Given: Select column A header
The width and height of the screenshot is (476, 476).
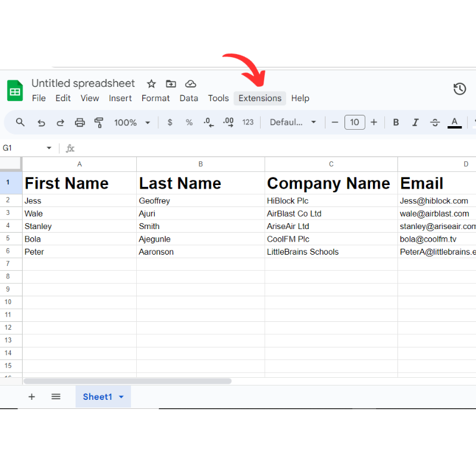Looking at the screenshot, I should tap(80, 164).
